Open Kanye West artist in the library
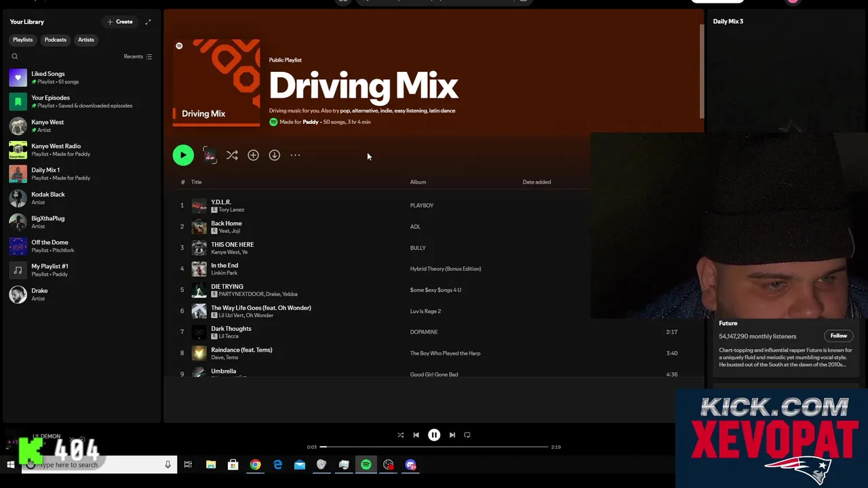 tap(81, 126)
